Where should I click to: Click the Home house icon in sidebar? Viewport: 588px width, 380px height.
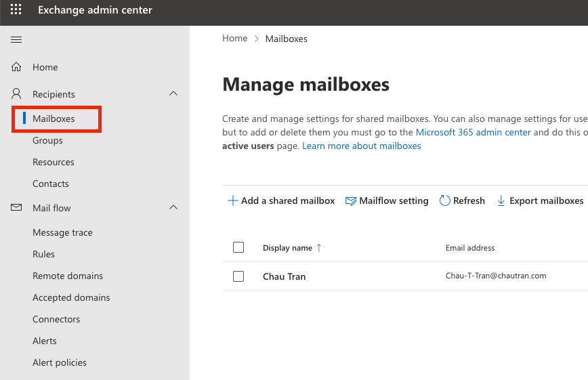16,67
